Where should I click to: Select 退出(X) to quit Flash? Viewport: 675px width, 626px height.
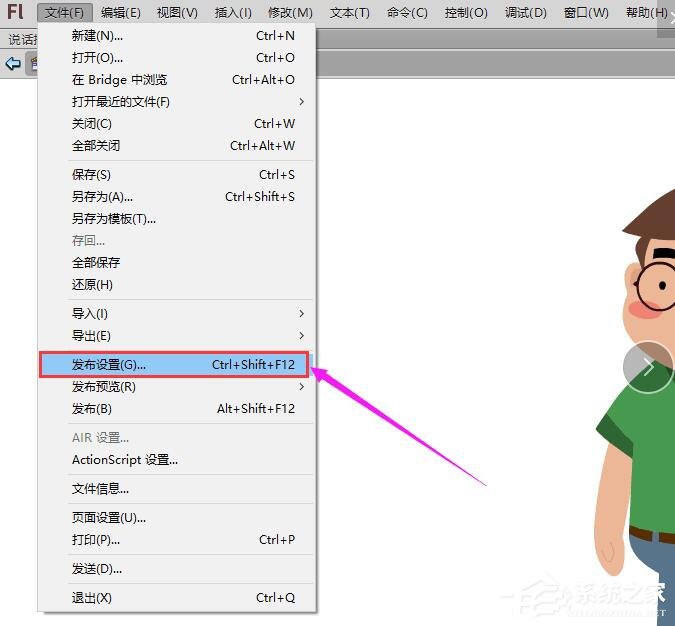[91, 598]
